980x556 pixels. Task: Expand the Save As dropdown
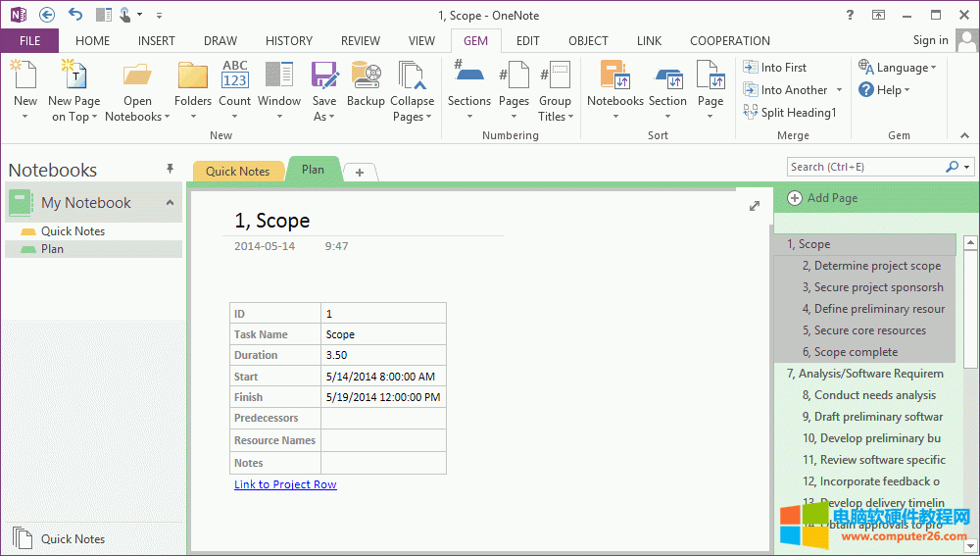click(x=324, y=117)
